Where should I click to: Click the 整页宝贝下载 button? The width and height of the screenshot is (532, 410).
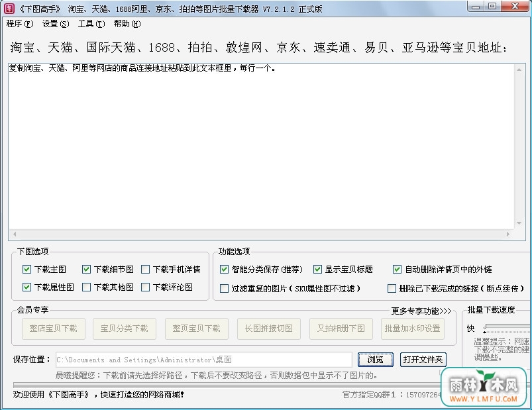(197, 329)
